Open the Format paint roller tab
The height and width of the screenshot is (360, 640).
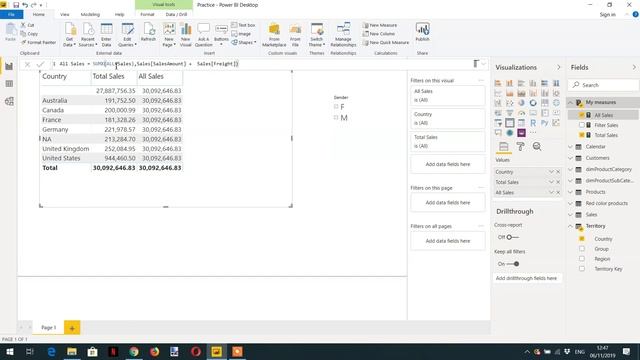click(x=520, y=147)
